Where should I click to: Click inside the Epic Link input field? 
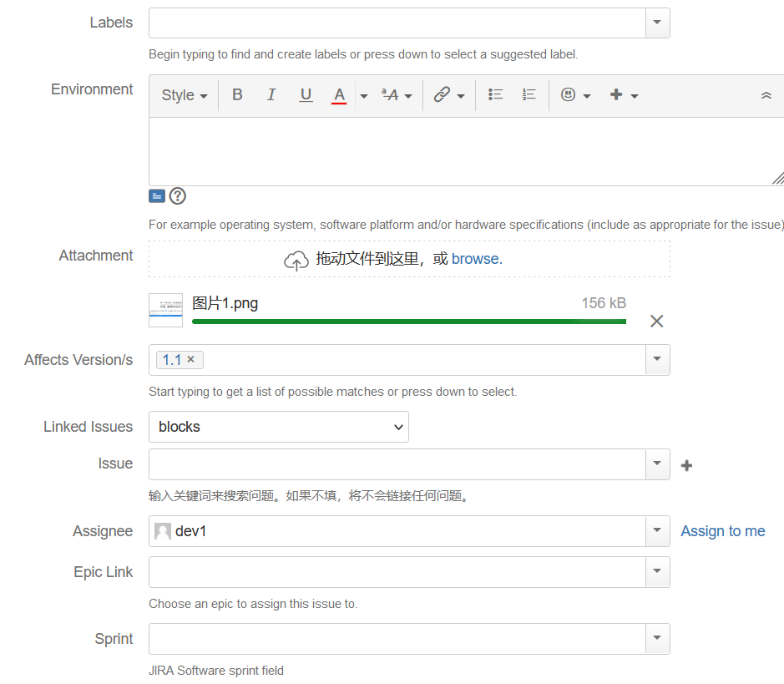click(x=397, y=572)
